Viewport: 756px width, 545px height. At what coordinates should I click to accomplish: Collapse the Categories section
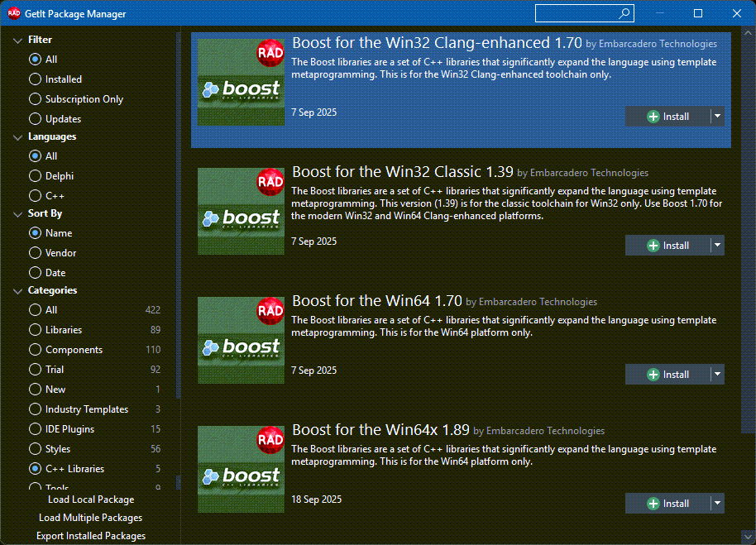click(x=17, y=291)
